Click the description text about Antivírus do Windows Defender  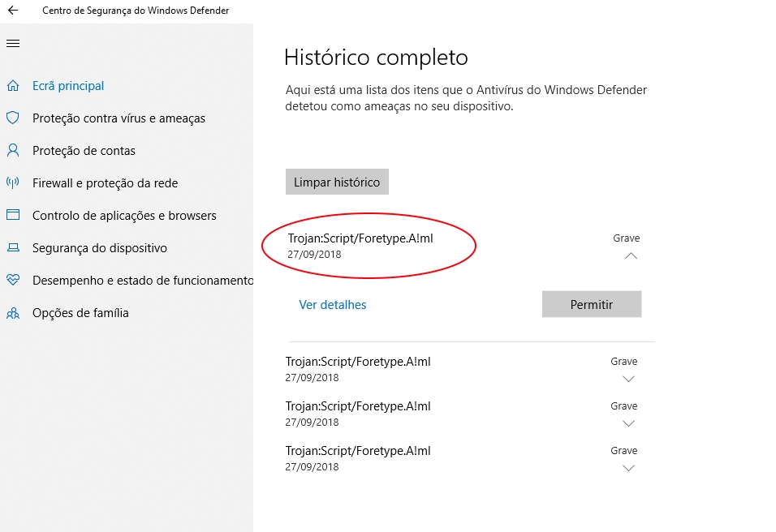(466, 98)
